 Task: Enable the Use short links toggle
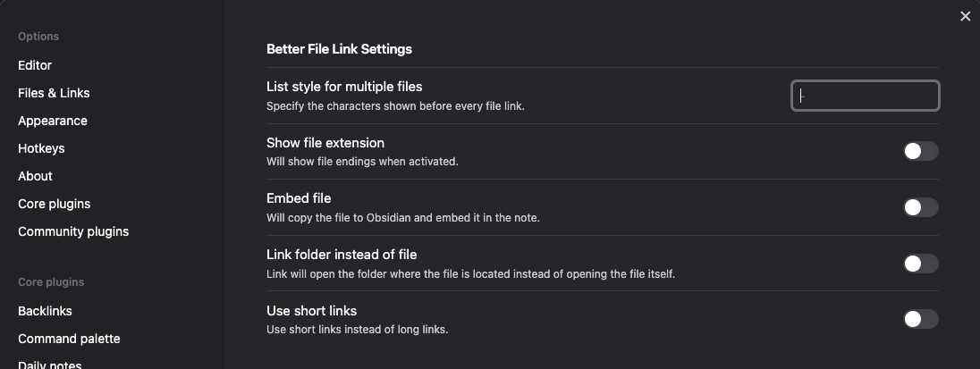point(920,319)
